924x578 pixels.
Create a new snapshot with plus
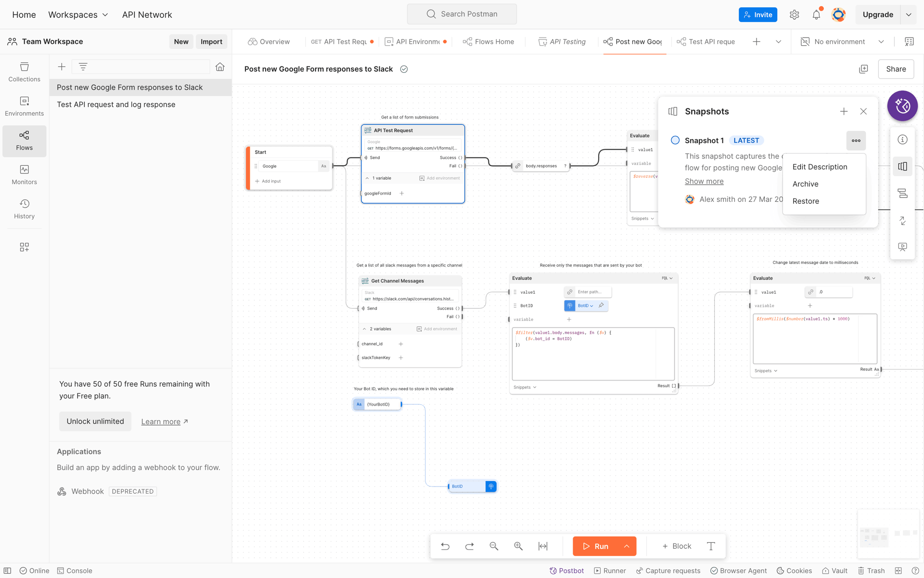tap(844, 111)
